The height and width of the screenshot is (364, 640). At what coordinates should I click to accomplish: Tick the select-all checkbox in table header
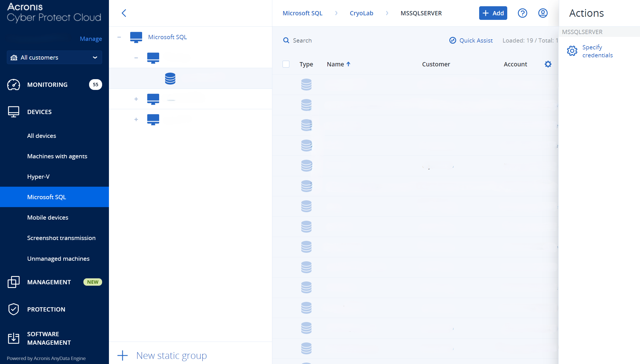[286, 64]
